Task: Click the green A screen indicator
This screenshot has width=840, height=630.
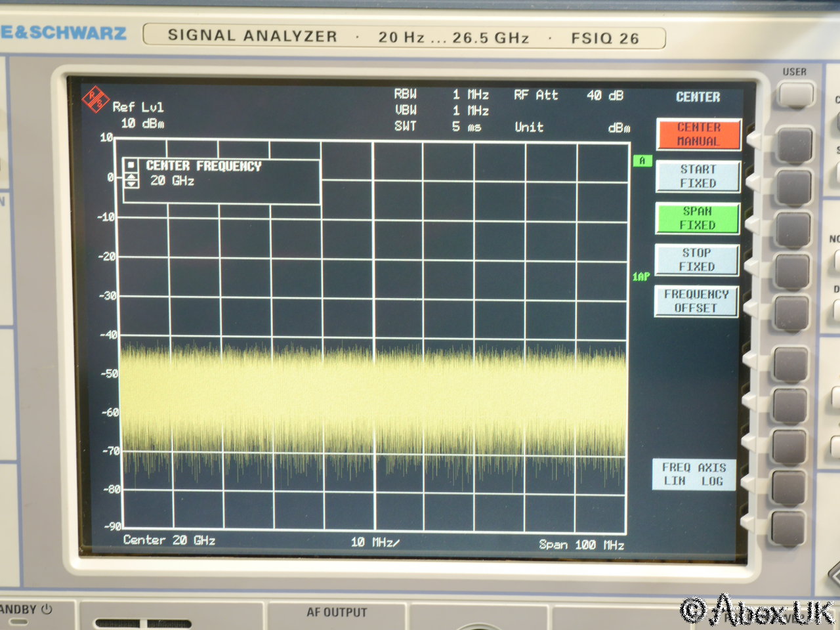Action: pyautogui.click(x=642, y=161)
